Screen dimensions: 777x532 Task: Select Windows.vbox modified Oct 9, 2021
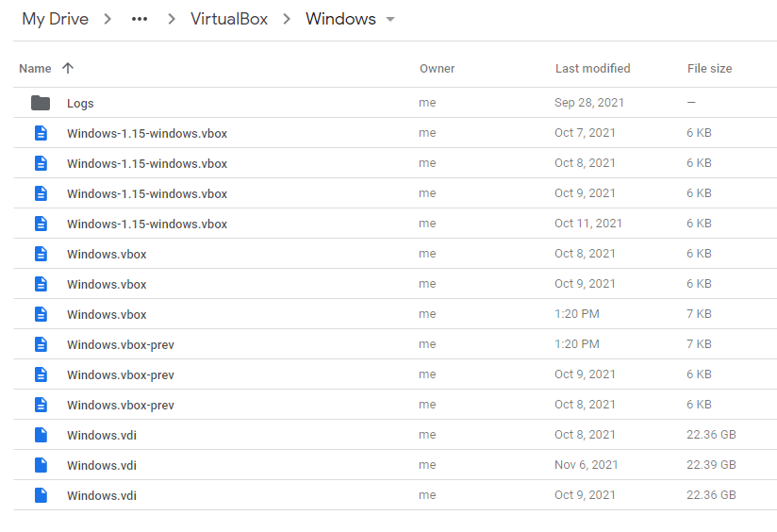pyautogui.click(x=107, y=285)
